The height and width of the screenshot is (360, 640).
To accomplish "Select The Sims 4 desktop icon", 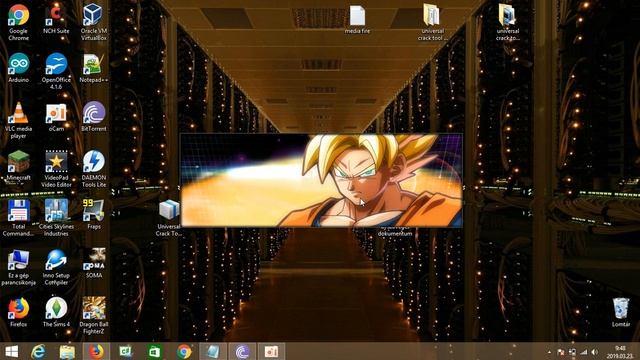I will [x=56, y=313].
